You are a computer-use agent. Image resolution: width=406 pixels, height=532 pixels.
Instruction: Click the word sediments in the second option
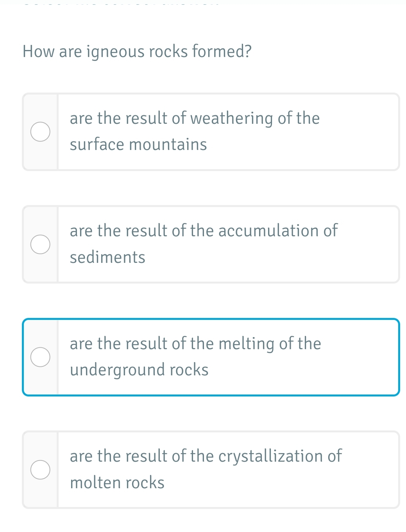(x=107, y=257)
